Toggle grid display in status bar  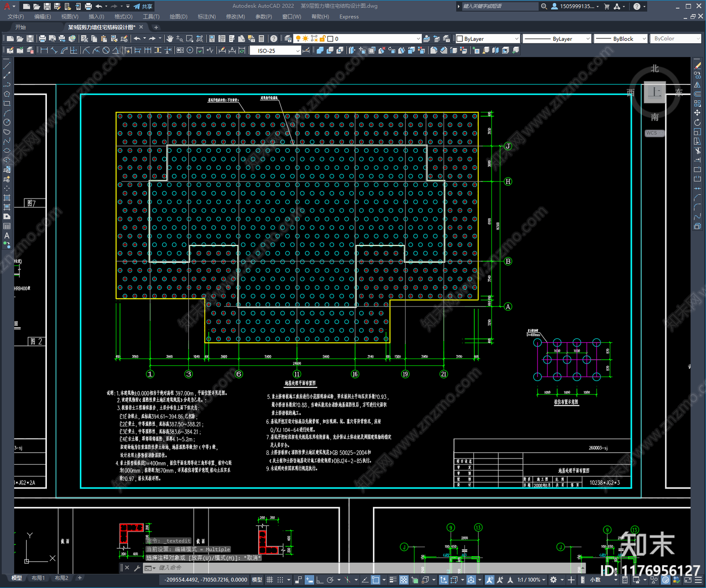[x=270, y=580]
